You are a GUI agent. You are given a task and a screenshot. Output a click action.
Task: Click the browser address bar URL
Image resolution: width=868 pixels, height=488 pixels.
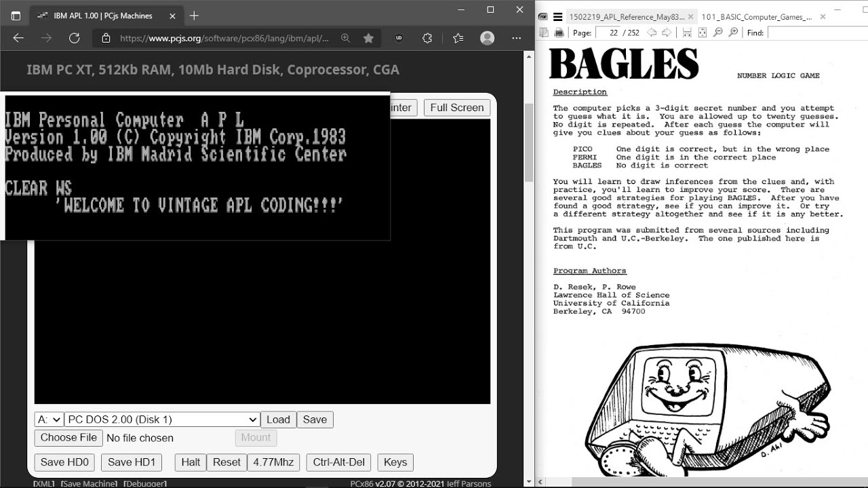(x=224, y=38)
